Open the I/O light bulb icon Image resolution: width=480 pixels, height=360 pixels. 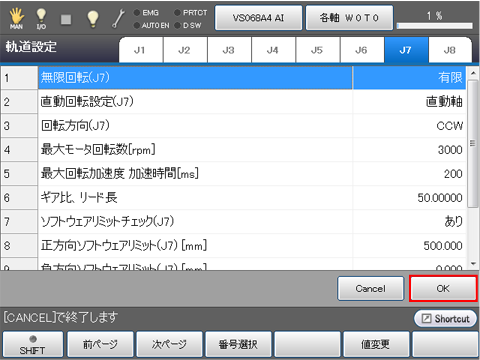tap(41, 19)
